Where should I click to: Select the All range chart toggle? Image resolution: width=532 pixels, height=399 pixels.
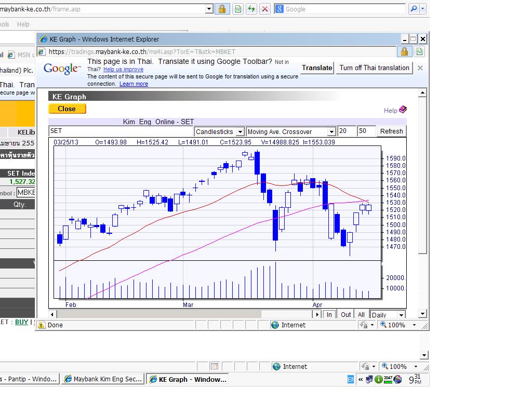(361, 314)
